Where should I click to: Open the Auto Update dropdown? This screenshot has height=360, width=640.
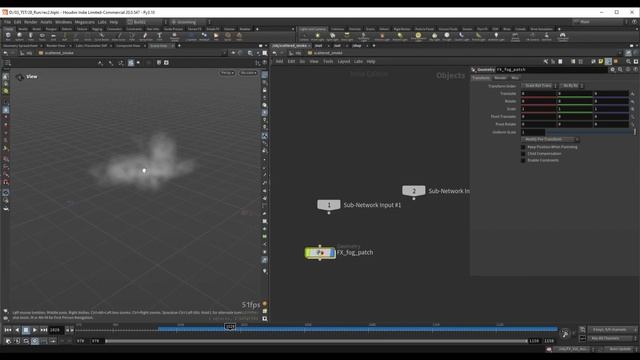pos(621,349)
